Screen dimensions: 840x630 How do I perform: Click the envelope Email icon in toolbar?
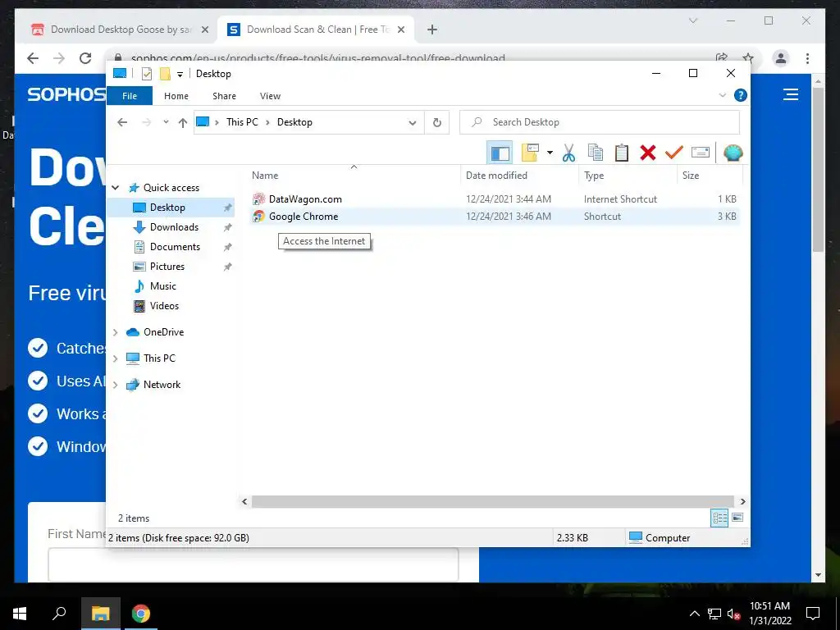coord(701,153)
